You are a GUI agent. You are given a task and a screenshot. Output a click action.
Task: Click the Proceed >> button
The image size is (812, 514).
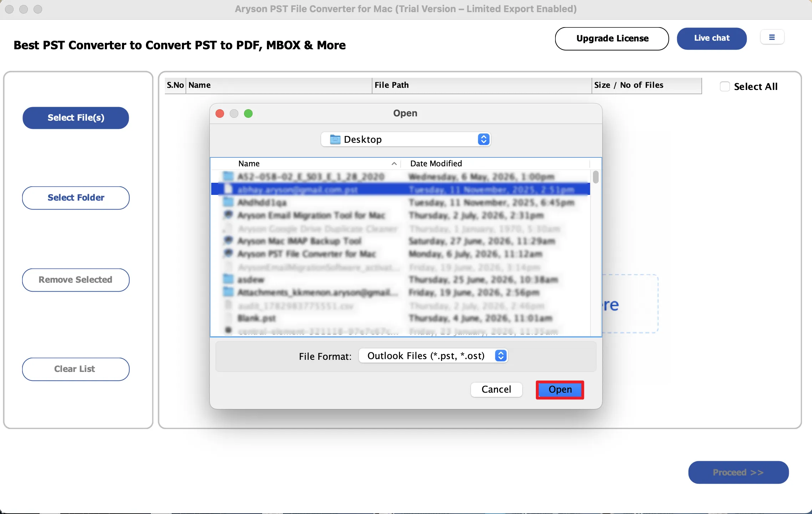pyautogui.click(x=739, y=472)
